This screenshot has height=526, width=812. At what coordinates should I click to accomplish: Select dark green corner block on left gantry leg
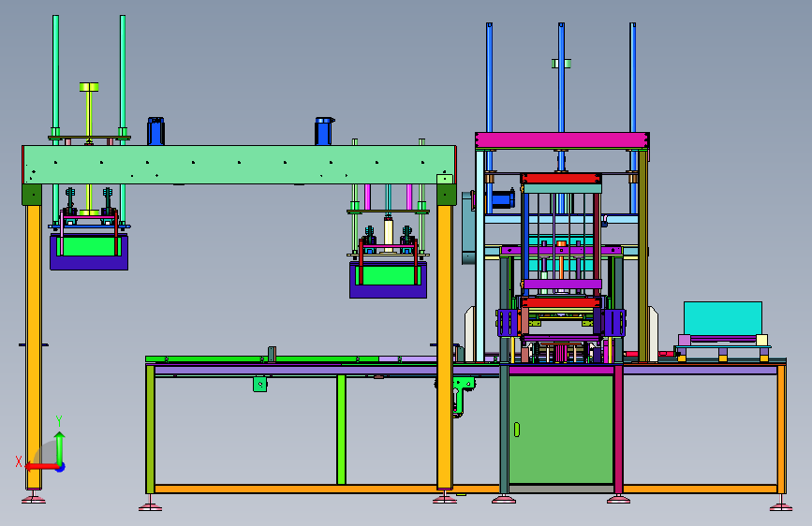32,195
